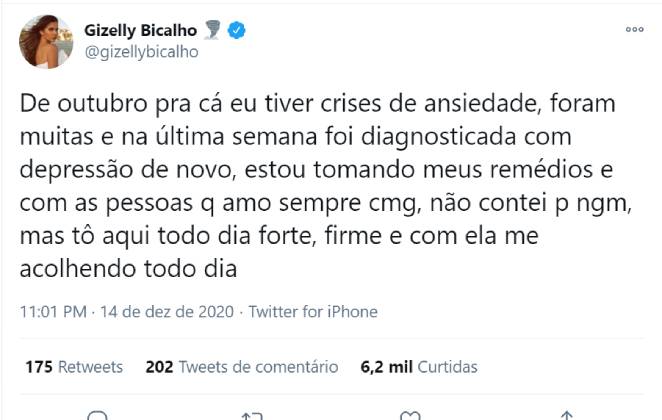Screen dimensions: 662x420
Task: Click the 202 quote tweets count number
Action: (160, 367)
